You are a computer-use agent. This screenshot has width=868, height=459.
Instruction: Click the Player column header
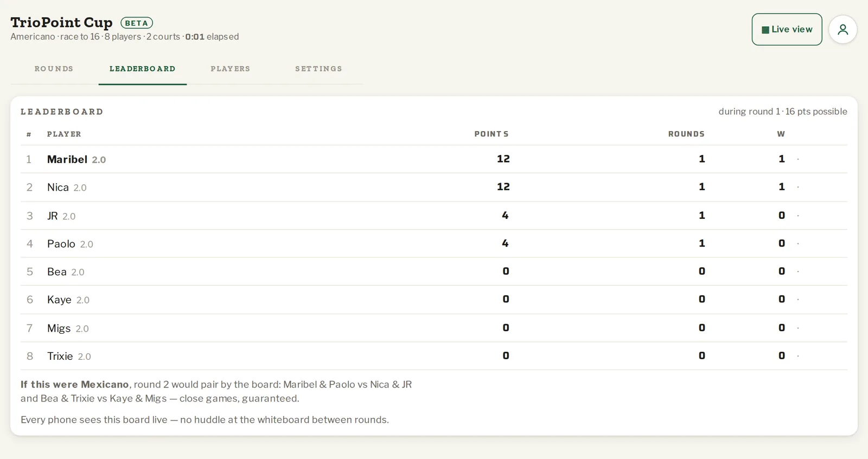click(64, 134)
